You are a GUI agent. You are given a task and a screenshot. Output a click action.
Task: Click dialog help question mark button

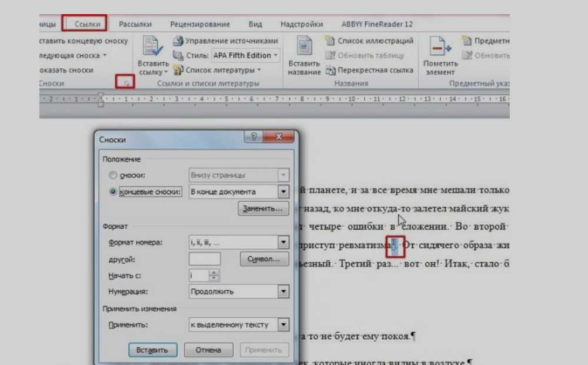click(x=254, y=137)
